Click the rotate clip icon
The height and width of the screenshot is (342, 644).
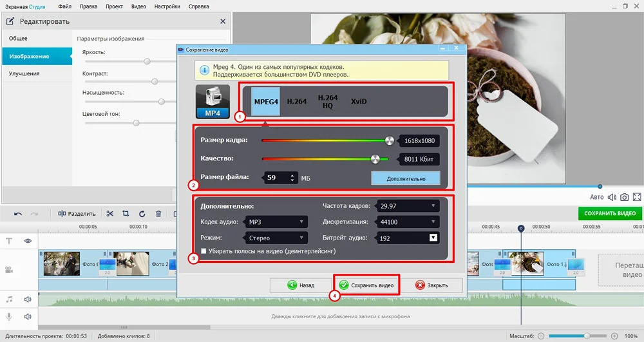[x=142, y=214]
